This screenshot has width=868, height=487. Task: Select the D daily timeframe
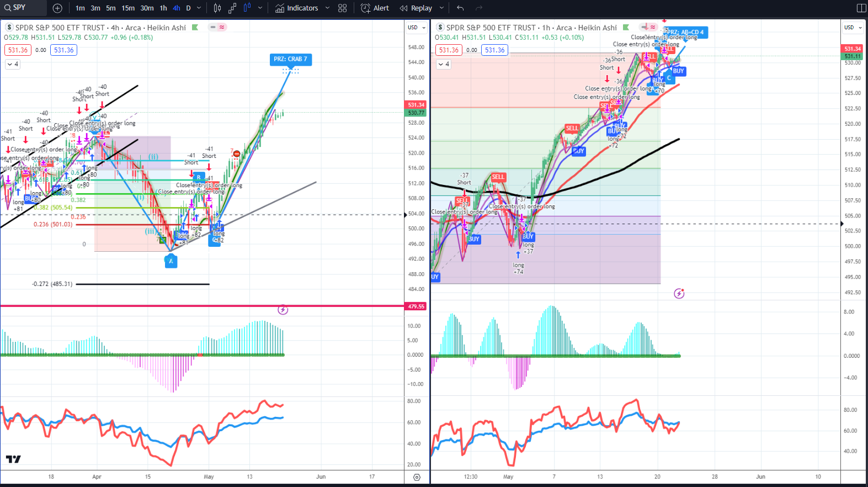tap(188, 8)
